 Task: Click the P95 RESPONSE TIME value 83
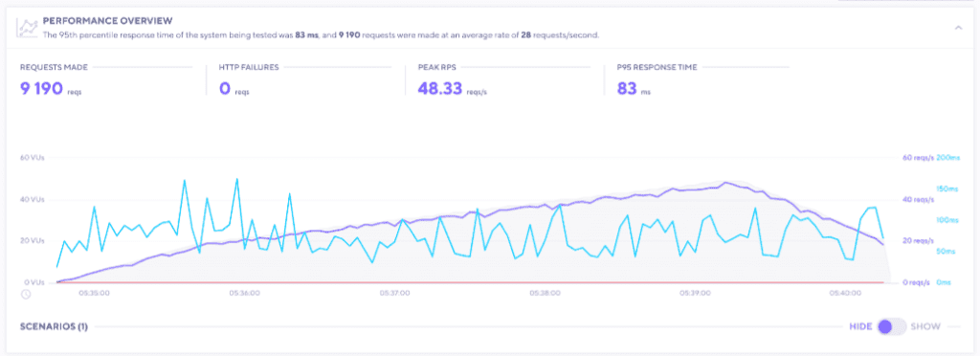(x=626, y=89)
